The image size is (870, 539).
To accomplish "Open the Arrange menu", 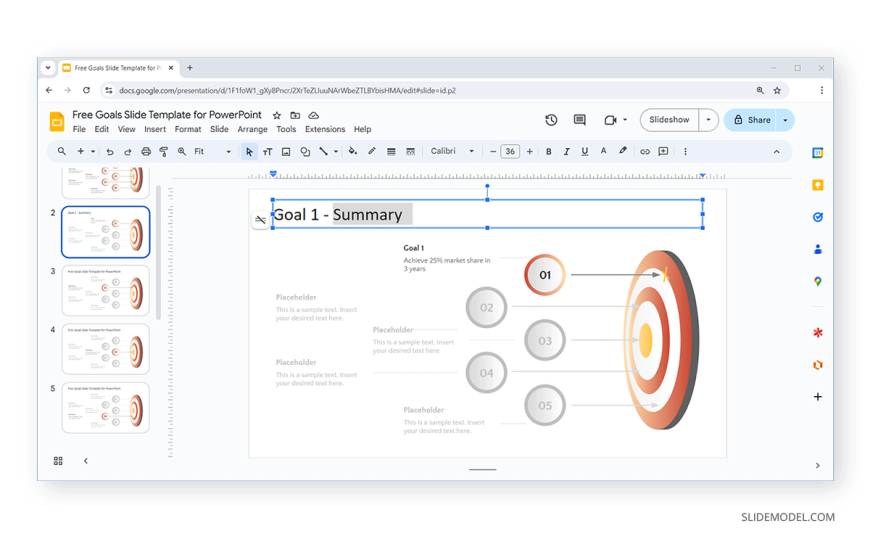I will click(x=252, y=129).
